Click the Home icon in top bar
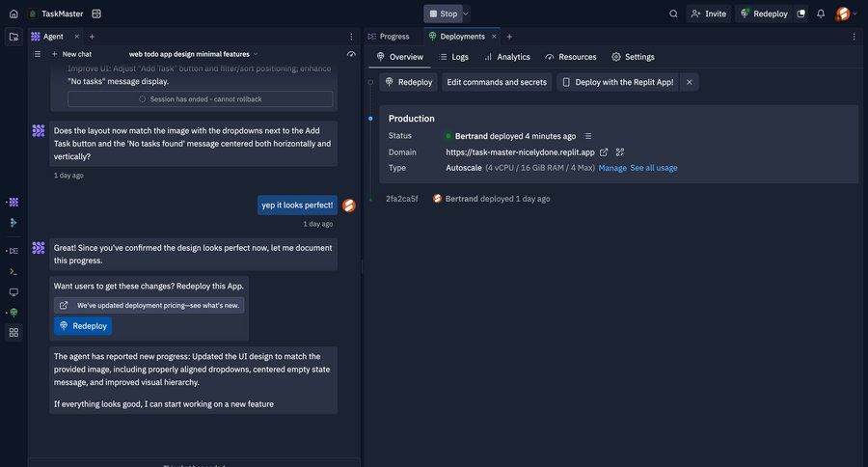868x467 pixels. (x=14, y=14)
